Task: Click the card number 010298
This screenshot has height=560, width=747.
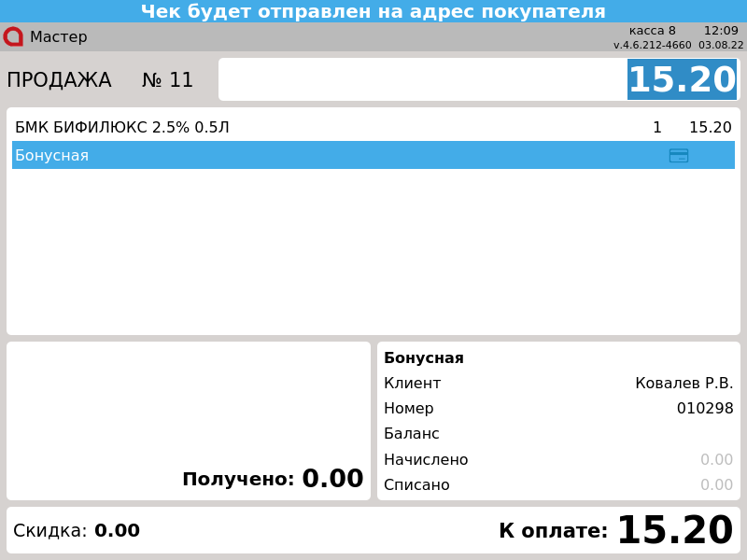Action: coord(705,409)
